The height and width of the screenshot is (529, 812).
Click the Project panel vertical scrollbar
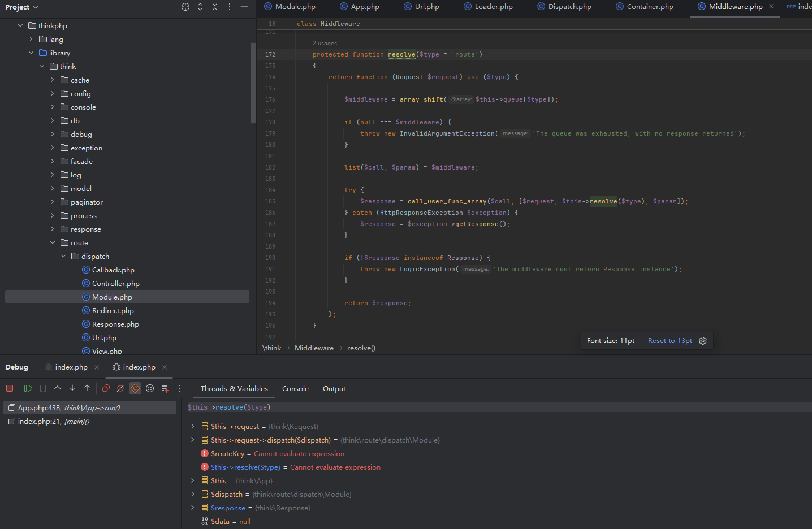point(253,82)
